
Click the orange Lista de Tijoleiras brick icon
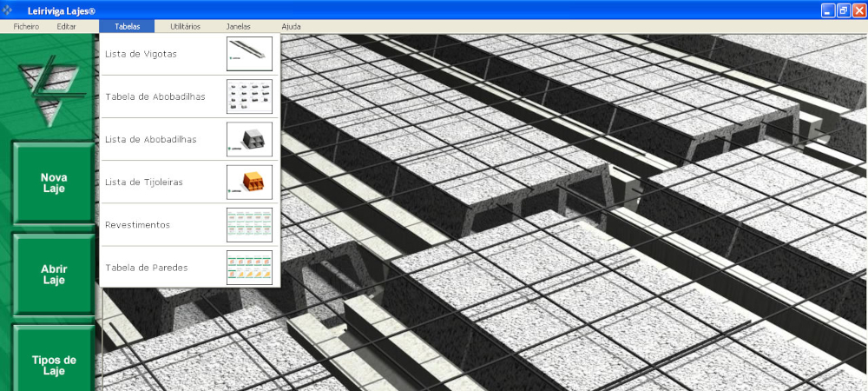249,182
